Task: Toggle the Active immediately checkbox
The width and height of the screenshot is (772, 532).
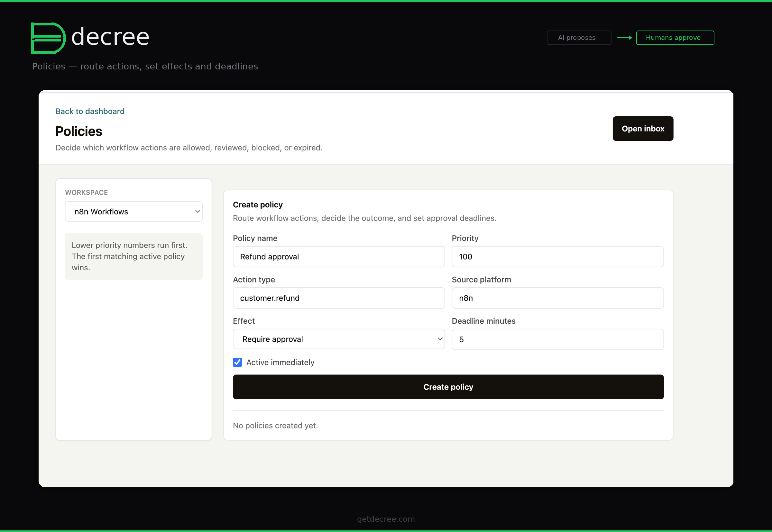Action: click(237, 362)
